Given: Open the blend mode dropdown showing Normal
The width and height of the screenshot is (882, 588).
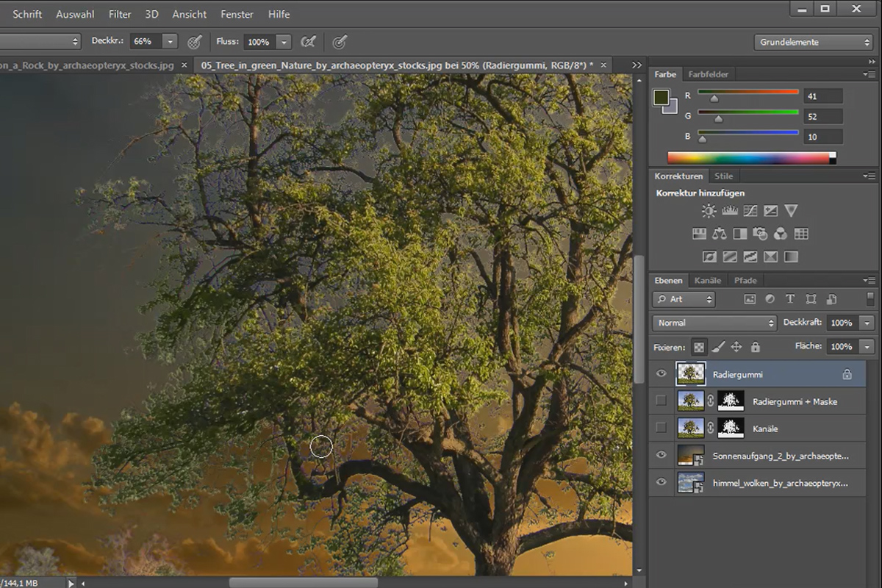Looking at the screenshot, I should 714,323.
